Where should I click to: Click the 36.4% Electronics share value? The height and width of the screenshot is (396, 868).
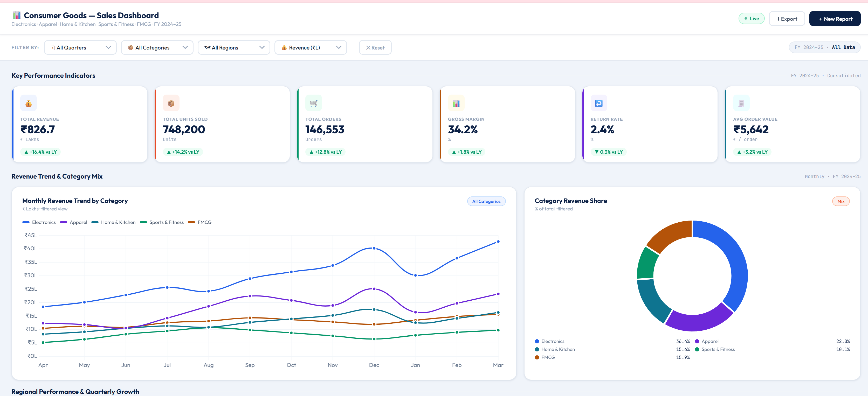tap(683, 342)
